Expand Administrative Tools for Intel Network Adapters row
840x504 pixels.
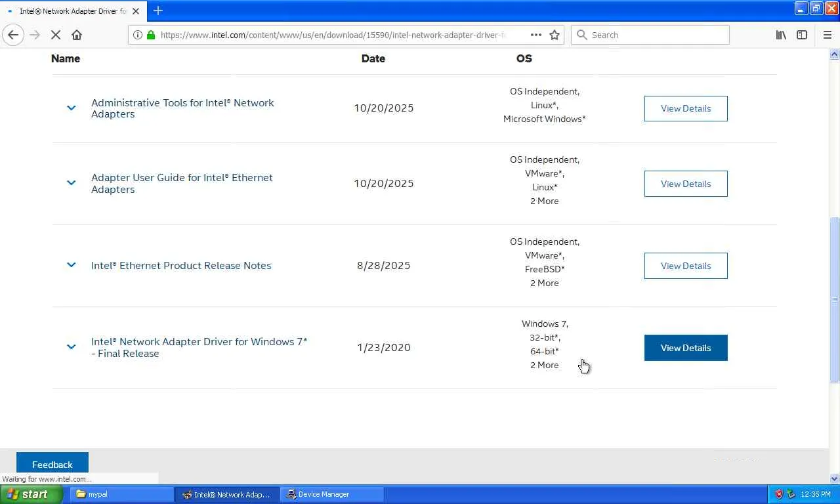71,108
